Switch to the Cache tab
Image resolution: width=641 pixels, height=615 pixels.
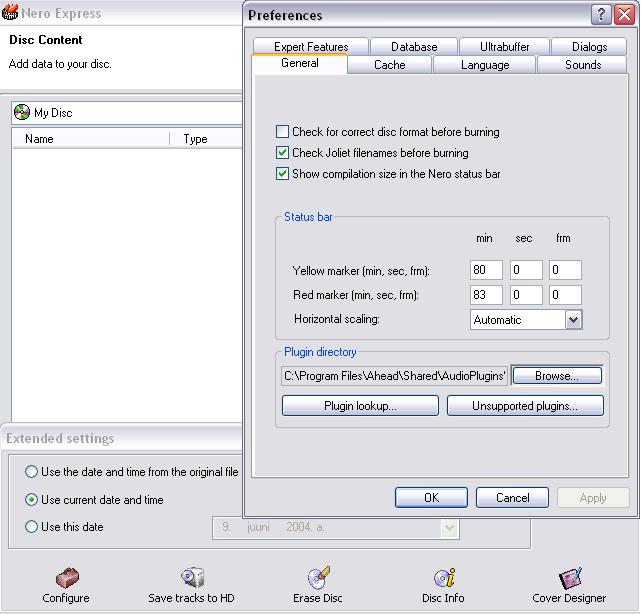[390, 65]
